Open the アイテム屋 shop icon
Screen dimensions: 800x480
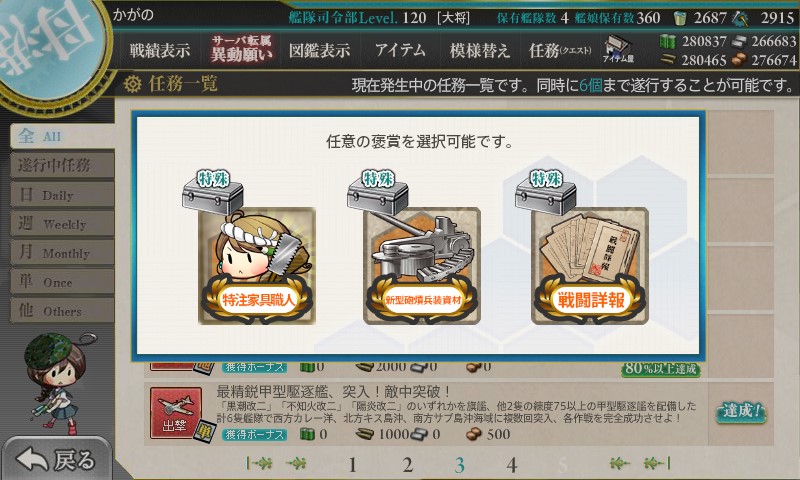pos(618,49)
